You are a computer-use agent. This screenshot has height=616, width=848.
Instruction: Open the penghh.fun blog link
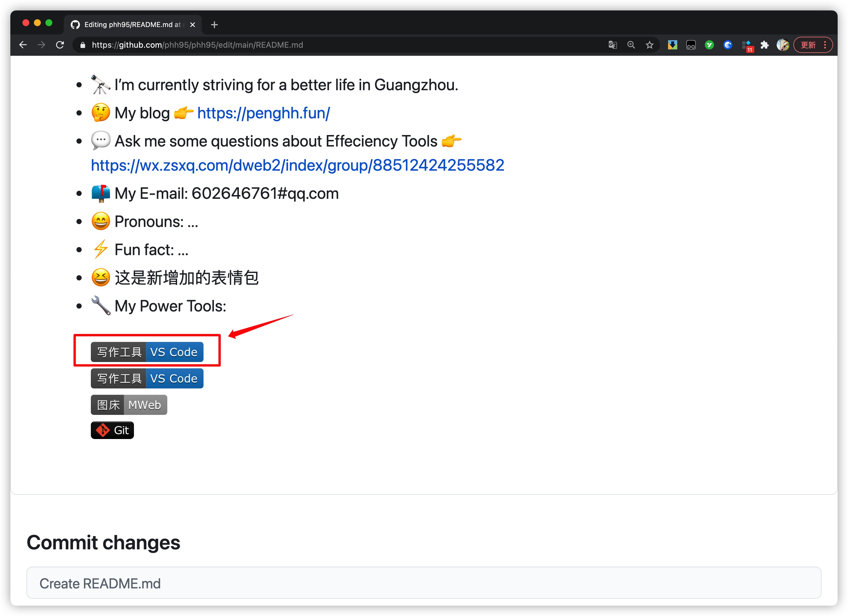pyautogui.click(x=263, y=113)
